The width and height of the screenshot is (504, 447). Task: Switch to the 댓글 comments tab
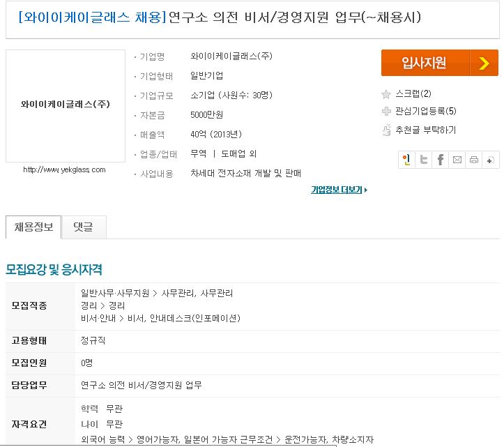point(84,227)
